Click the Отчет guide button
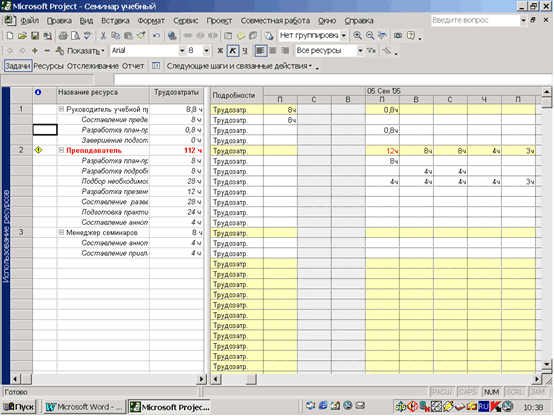 (x=133, y=66)
